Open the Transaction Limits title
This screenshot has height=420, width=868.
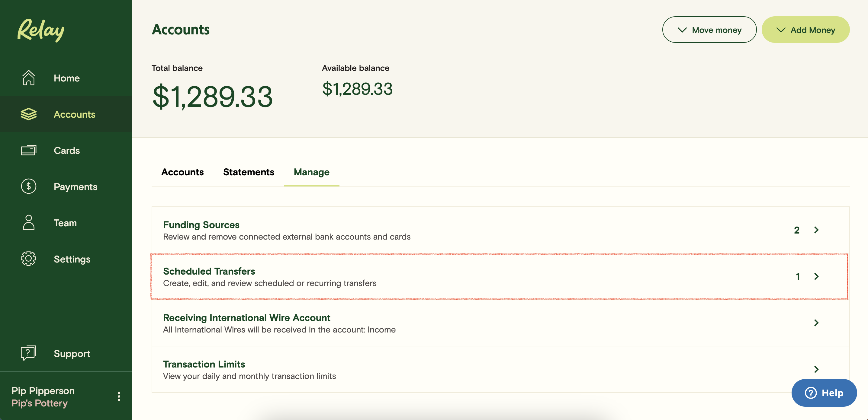pyautogui.click(x=204, y=364)
